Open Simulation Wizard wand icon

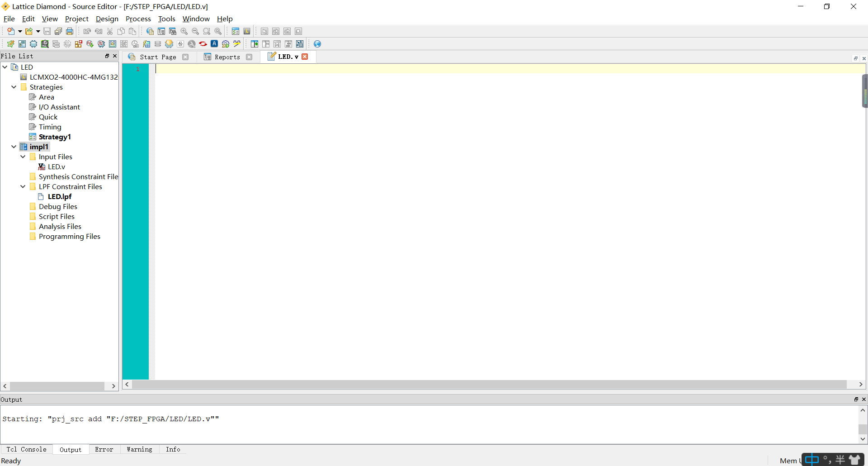click(x=237, y=44)
